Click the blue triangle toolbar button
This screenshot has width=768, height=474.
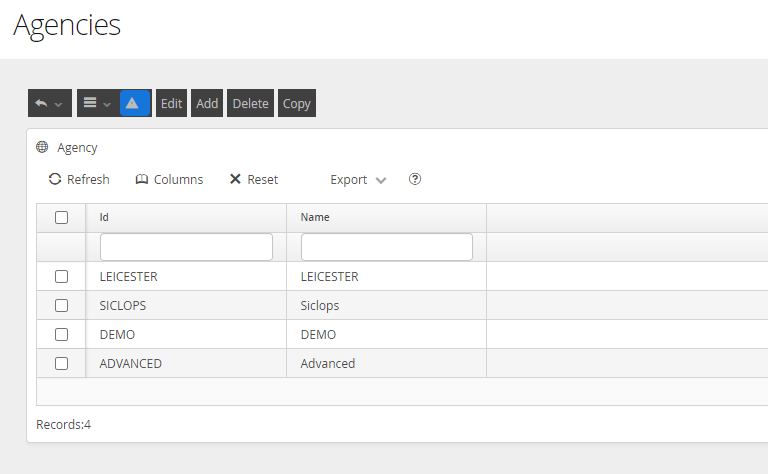135,103
